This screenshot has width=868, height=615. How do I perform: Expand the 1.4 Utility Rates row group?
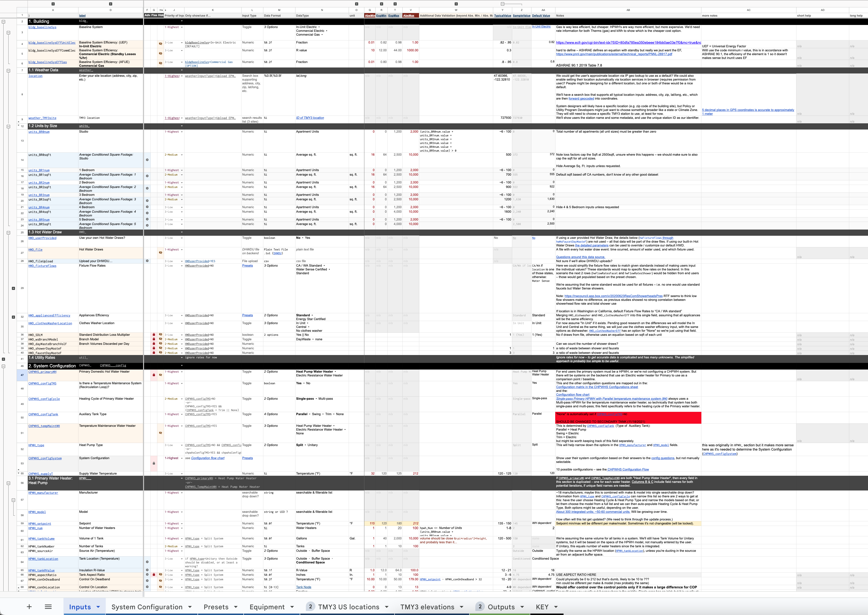point(3,359)
